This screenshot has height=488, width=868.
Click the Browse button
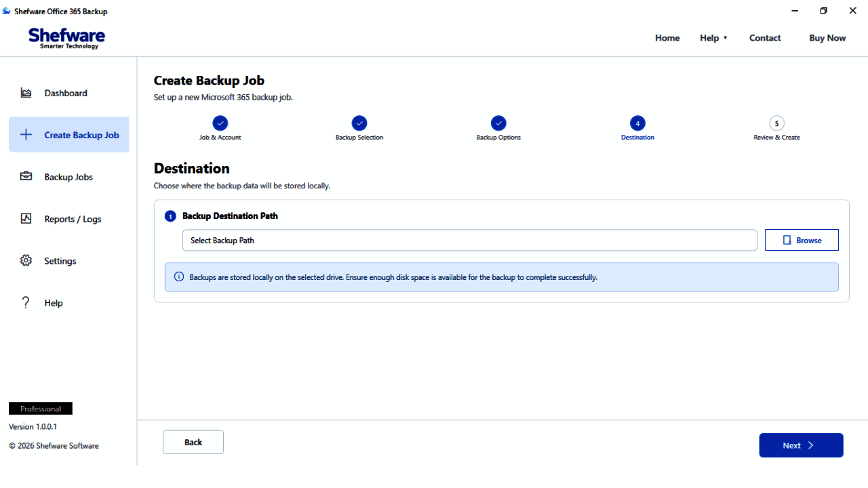pos(802,240)
